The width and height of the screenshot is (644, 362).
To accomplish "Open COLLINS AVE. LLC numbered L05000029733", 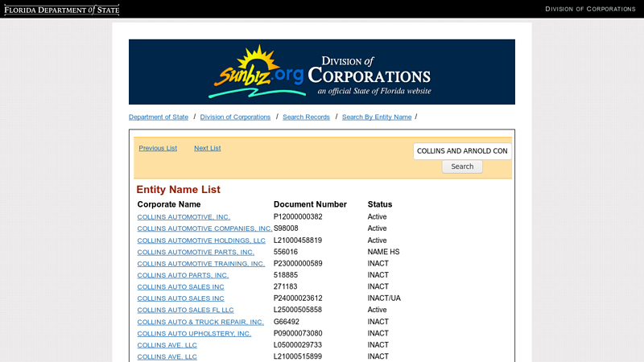I will pyautogui.click(x=167, y=345).
